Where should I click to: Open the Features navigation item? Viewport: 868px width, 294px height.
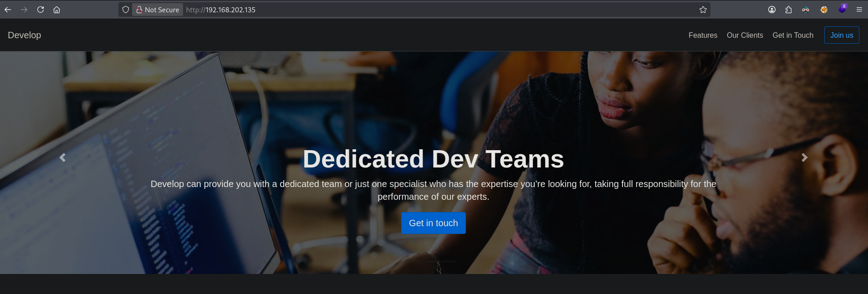pos(703,35)
